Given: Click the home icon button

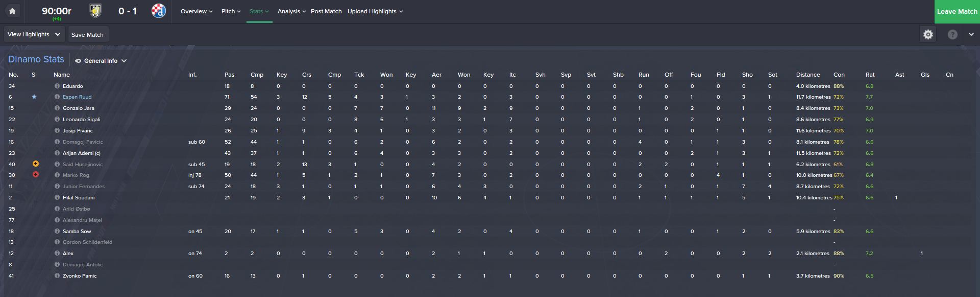Looking at the screenshot, I should [12, 11].
